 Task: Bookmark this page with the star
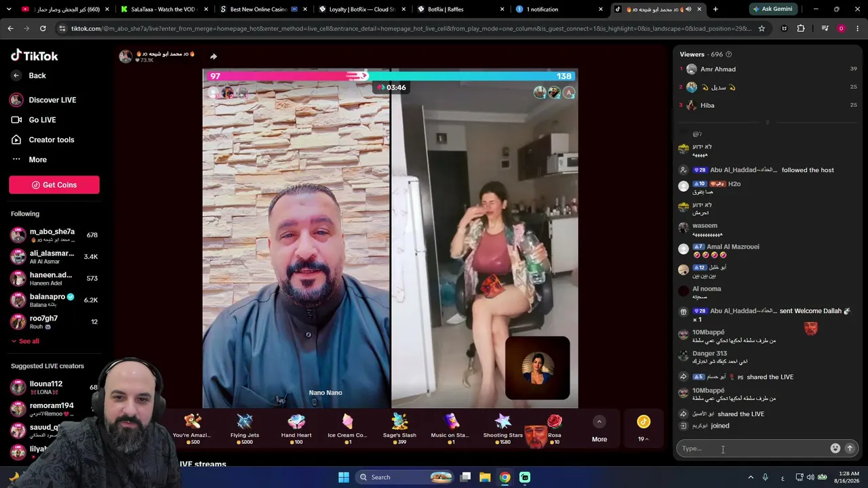(x=762, y=28)
